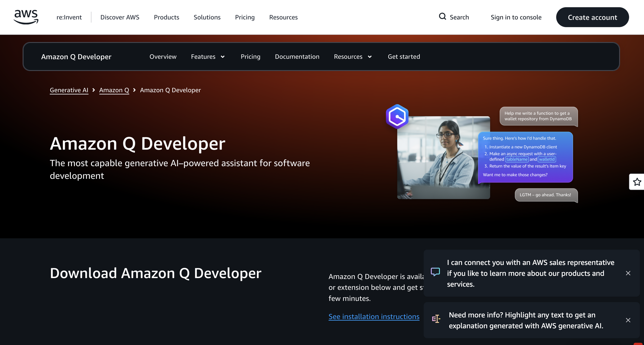Open Resources in the top AWS navigation
The width and height of the screenshot is (644, 345).
(283, 17)
